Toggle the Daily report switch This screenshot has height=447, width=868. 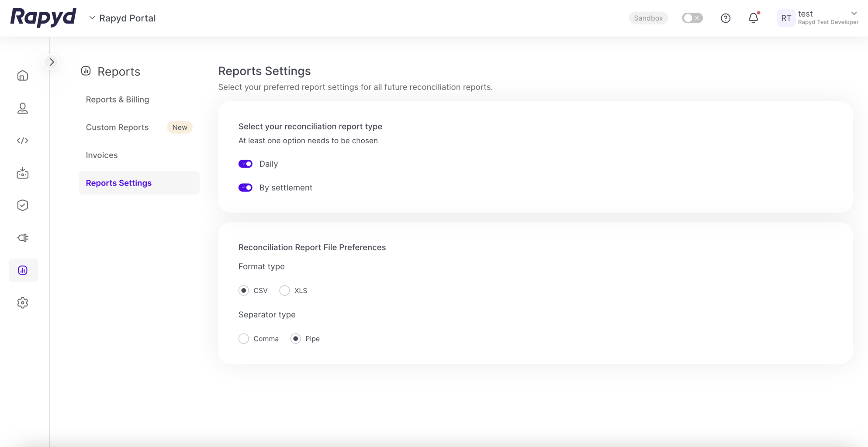(246, 164)
